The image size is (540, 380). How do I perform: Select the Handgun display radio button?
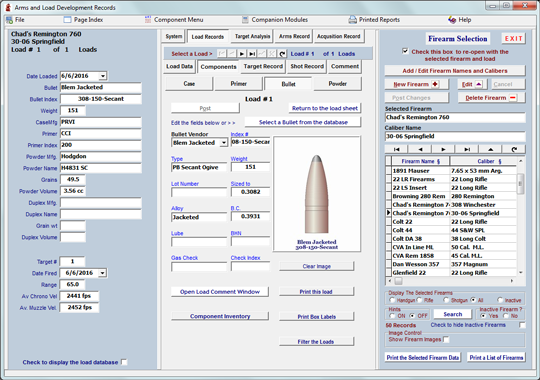(x=392, y=300)
